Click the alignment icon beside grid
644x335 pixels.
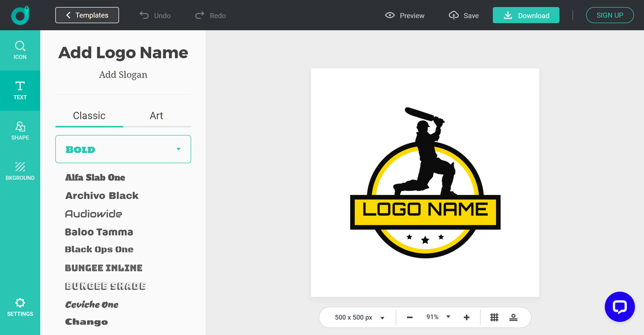[513, 317]
